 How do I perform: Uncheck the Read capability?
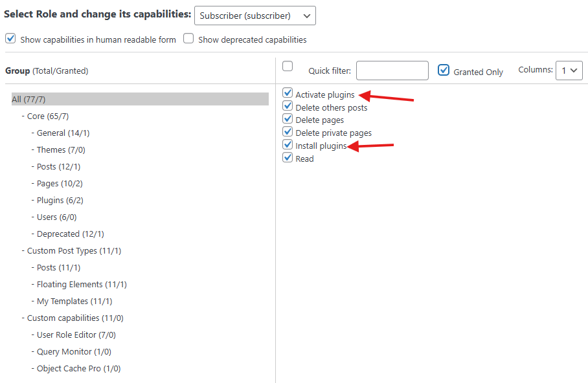point(288,158)
